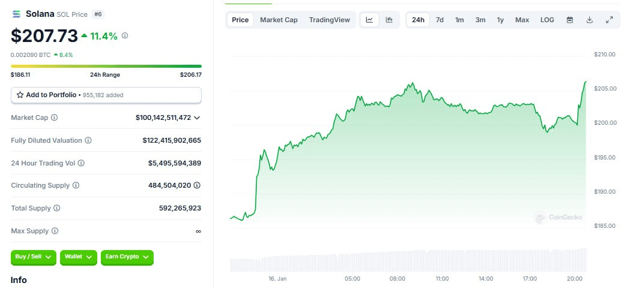Set the chart range to Max
This screenshot has width=644, height=289.
click(522, 20)
